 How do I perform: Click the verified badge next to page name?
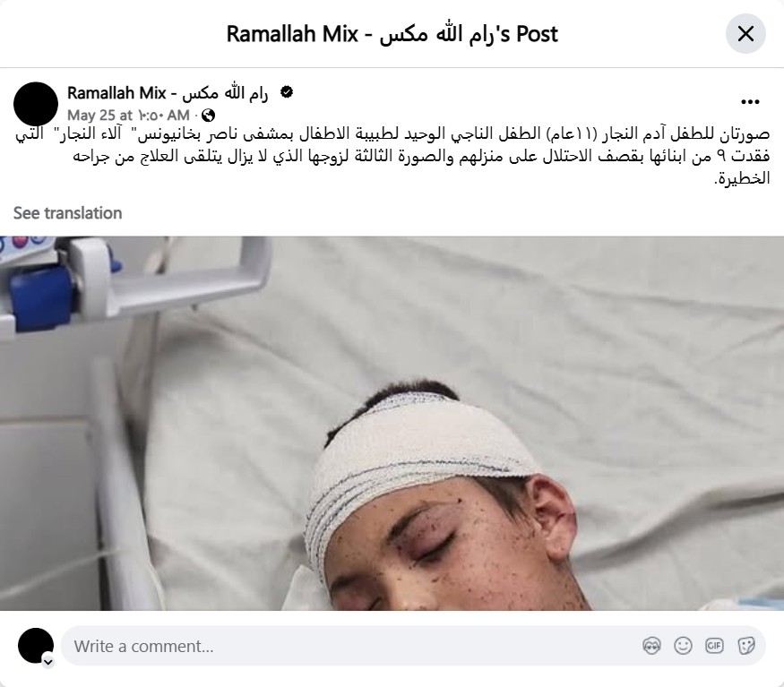pos(287,92)
